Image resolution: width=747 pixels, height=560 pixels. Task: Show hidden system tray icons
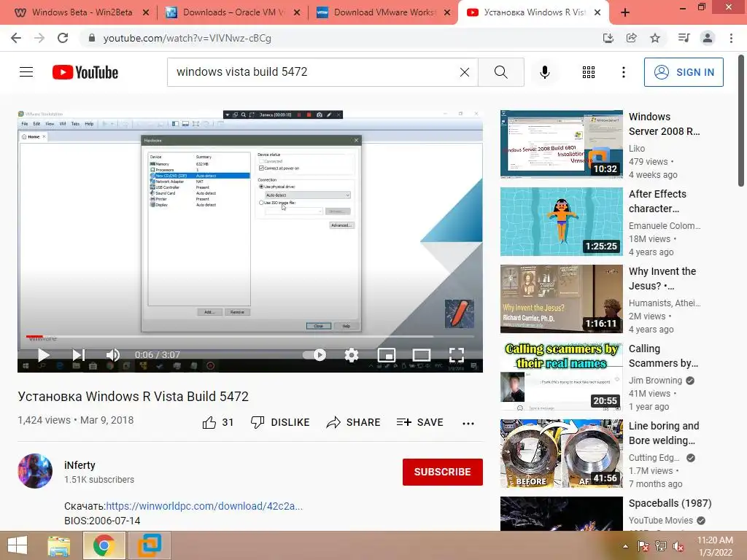click(625, 546)
